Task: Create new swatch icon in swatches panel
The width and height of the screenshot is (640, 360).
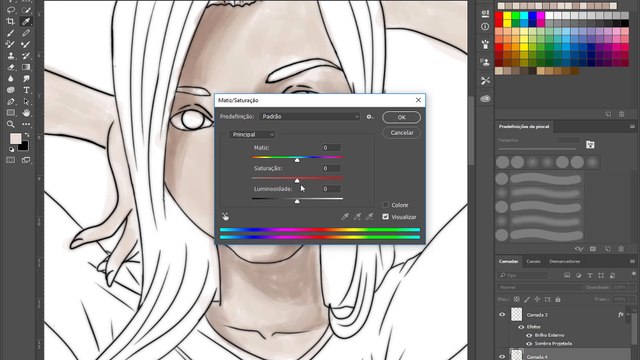Action: pos(608,114)
